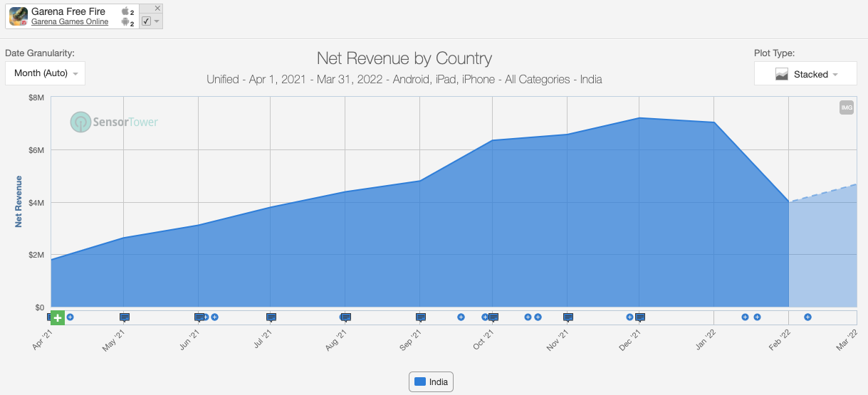Viewport: 868px width, 395px height.
Task: Click the Date Granularity label
Action: point(40,53)
